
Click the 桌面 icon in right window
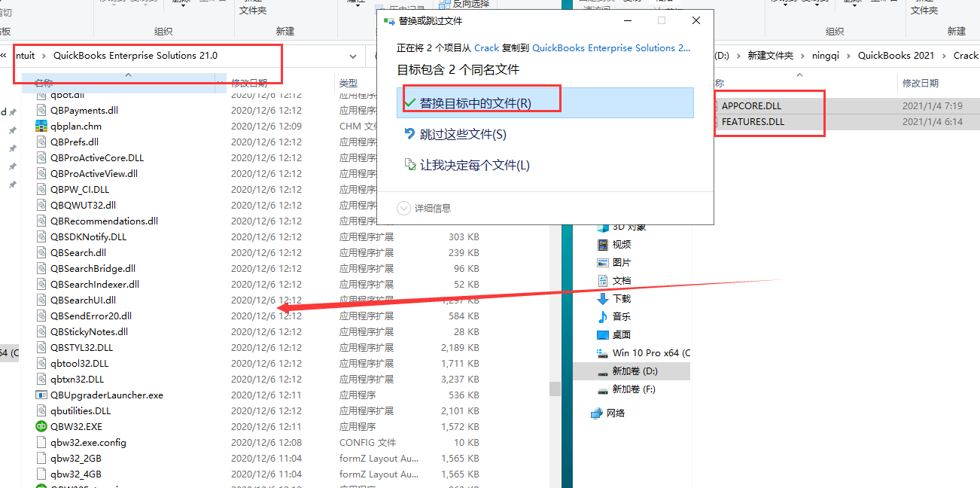(602, 335)
